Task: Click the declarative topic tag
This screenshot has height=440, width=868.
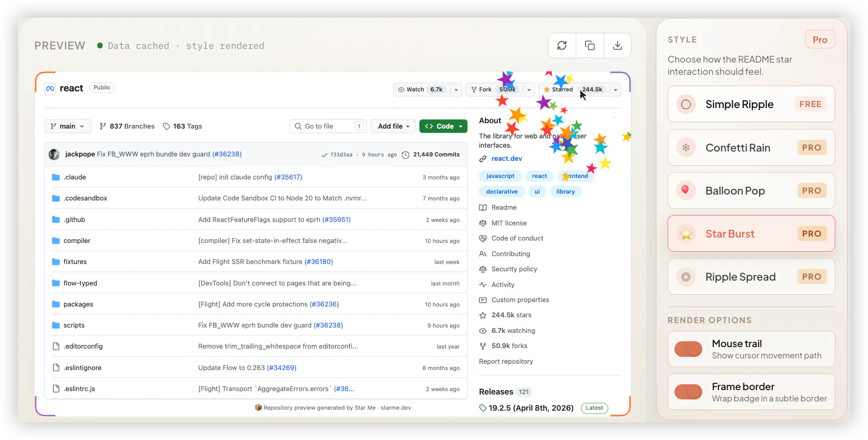Action: [502, 192]
